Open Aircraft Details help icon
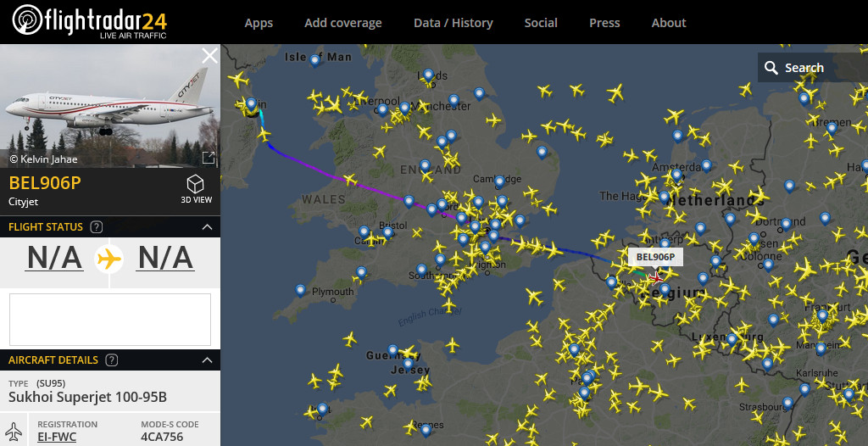The width and height of the screenshot is (868, 446). pyautogui.click(x=111, y=360)
